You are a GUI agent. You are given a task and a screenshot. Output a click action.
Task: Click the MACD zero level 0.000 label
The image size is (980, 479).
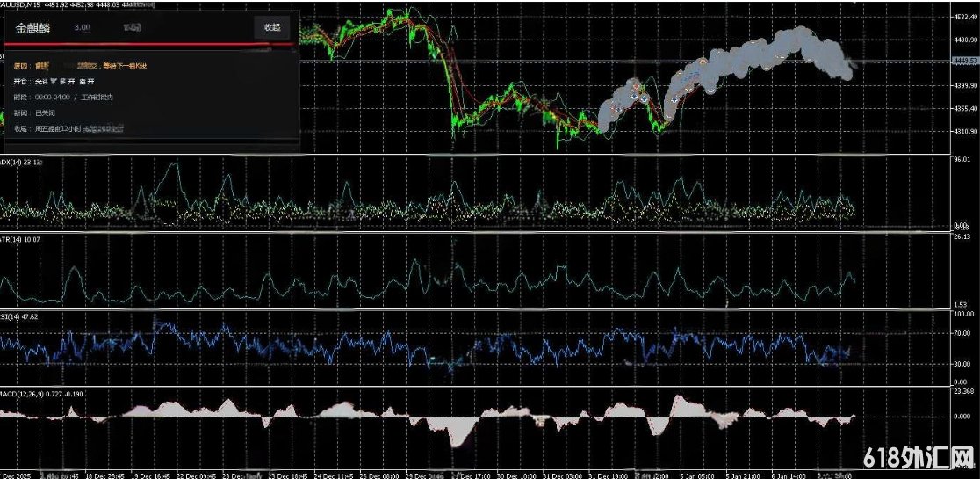[x=963, y=415]
